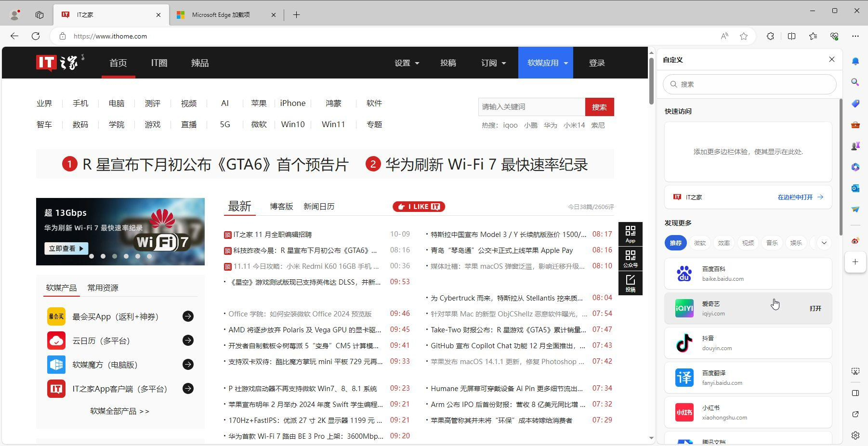Click the sidebar customize plus button
868x446 pixels.
855,262
